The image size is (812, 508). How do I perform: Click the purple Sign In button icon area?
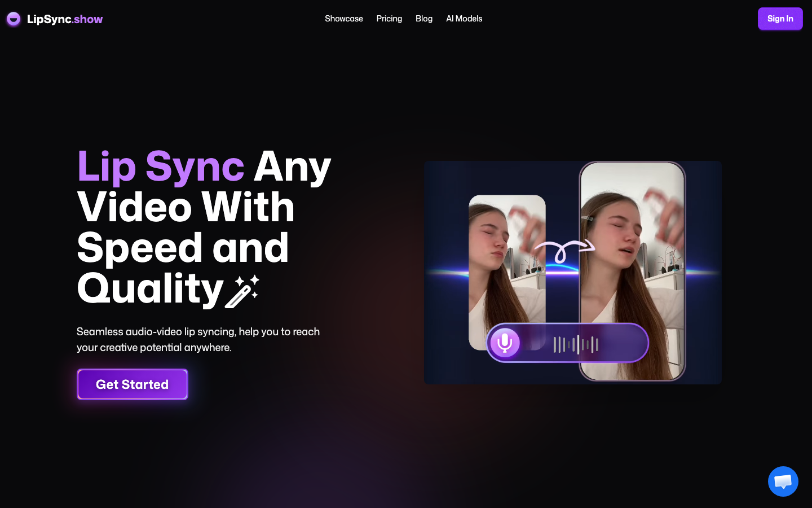coord(780,19)
